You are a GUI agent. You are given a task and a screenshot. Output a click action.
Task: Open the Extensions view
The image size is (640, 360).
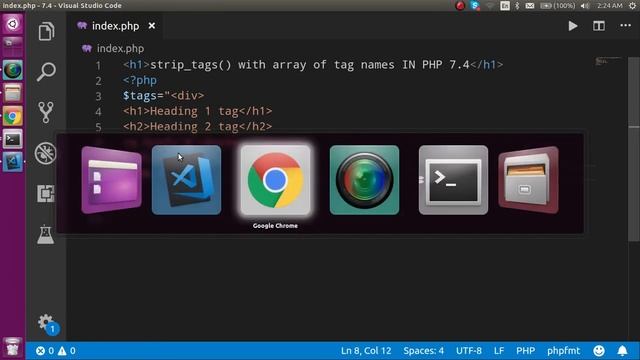46,193
